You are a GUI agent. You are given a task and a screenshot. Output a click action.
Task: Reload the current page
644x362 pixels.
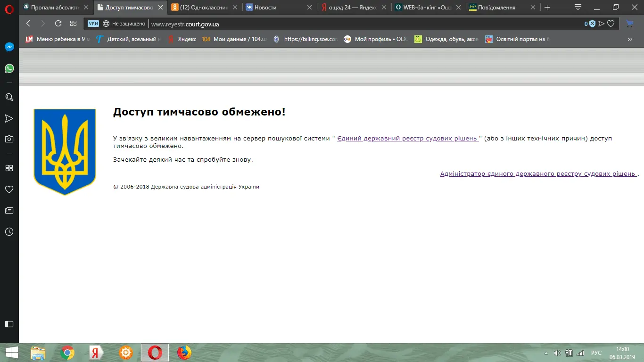58,24
